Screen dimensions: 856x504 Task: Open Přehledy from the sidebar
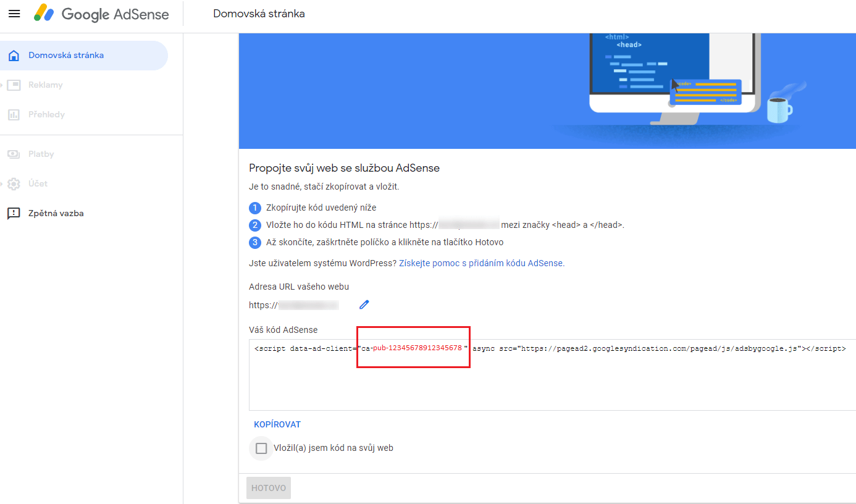46,115
